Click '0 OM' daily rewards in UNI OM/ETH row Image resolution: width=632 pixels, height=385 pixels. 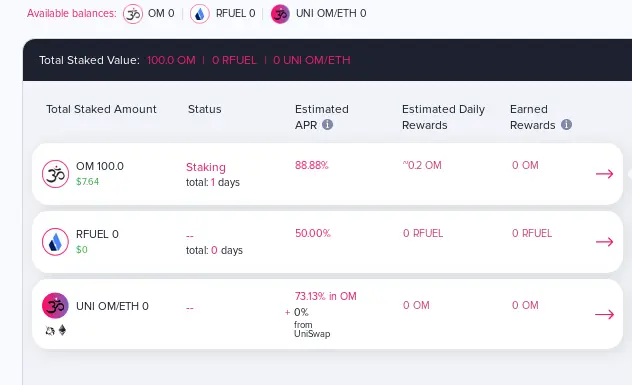[416, 305]
